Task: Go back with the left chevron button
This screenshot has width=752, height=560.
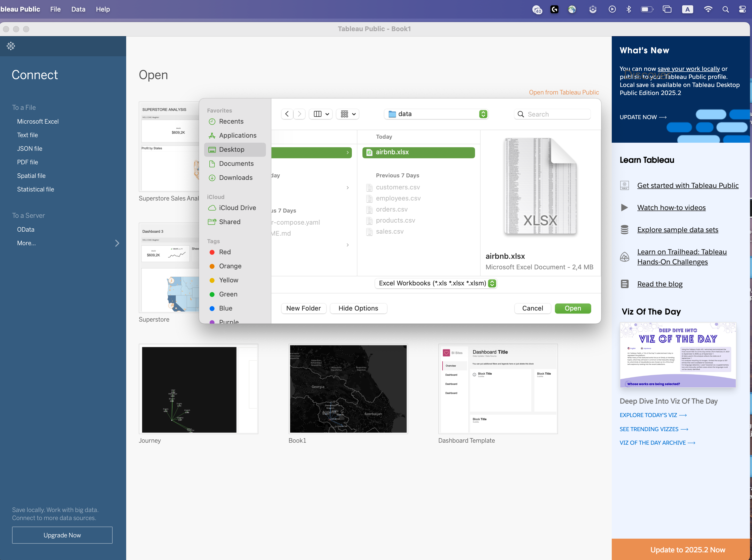Action: [287, 114]
